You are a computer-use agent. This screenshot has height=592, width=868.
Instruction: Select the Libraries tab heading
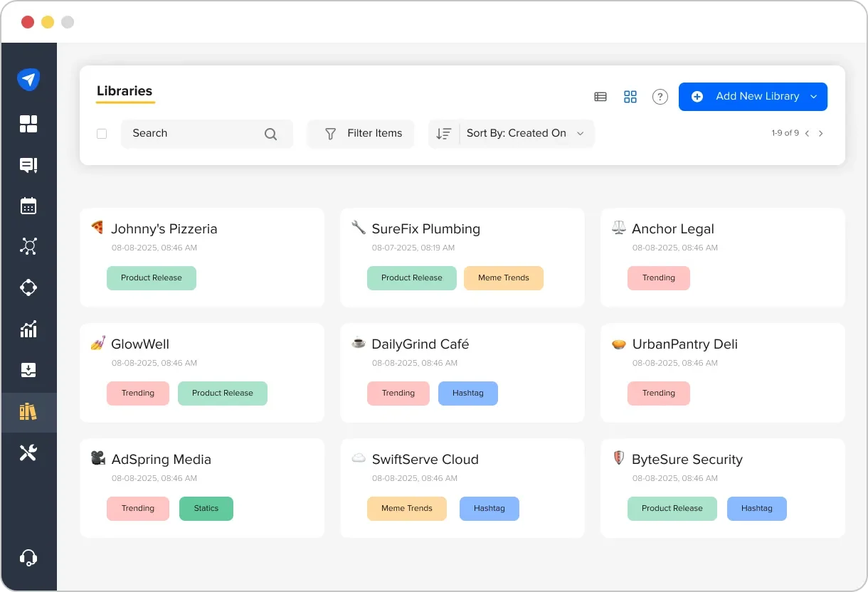point(125,91)
